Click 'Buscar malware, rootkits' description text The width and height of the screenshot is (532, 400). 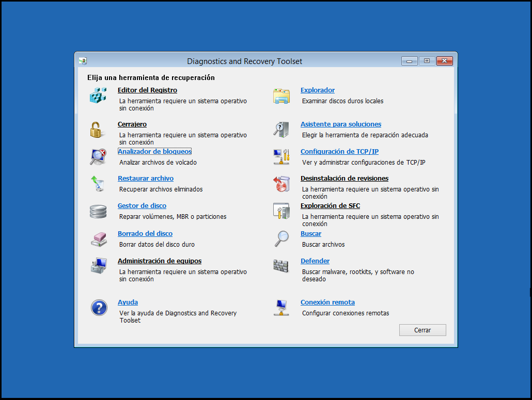[x=358, y=275]
